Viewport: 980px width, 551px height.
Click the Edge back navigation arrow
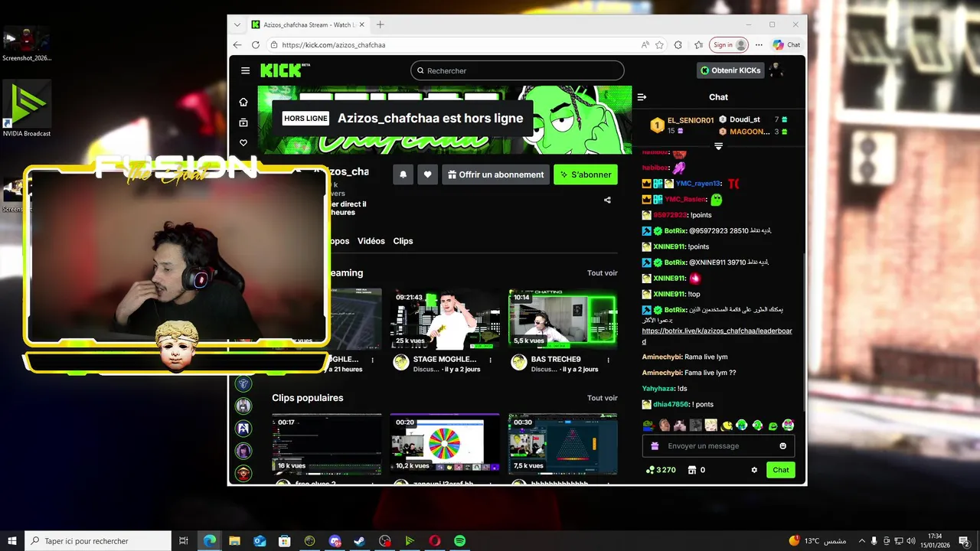(x=237, y=45)
